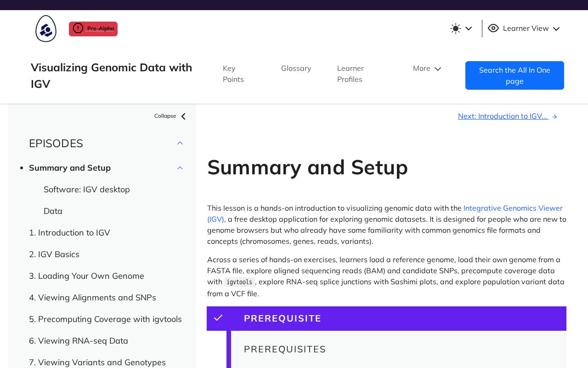Open episode 2. IGV Basics
This screenshot has height=368, width=588.
[x=54, y=254]
